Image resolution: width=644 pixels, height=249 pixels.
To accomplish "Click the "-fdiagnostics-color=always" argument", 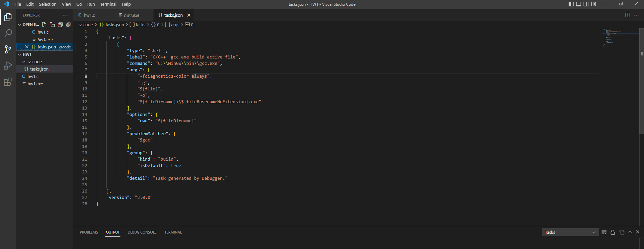I will coord(174,76).
